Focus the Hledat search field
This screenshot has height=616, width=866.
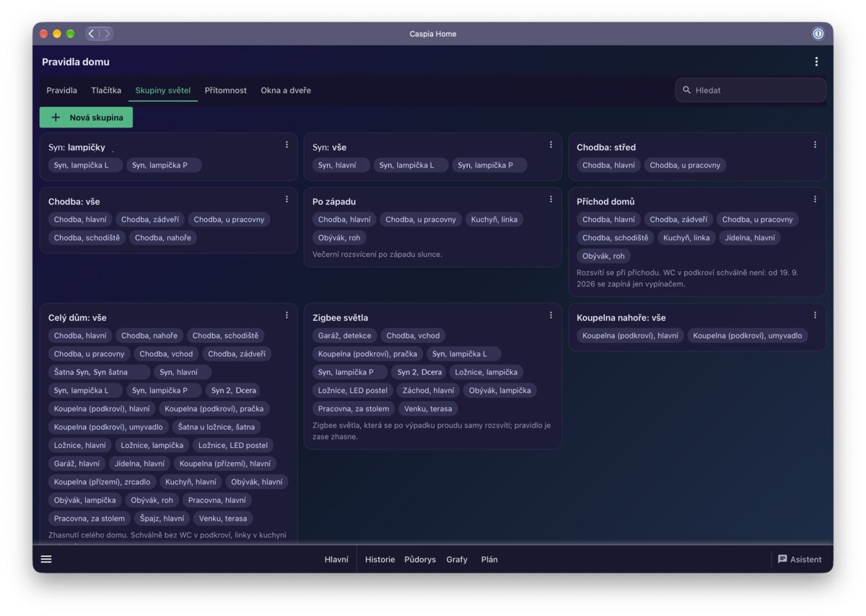751,90
